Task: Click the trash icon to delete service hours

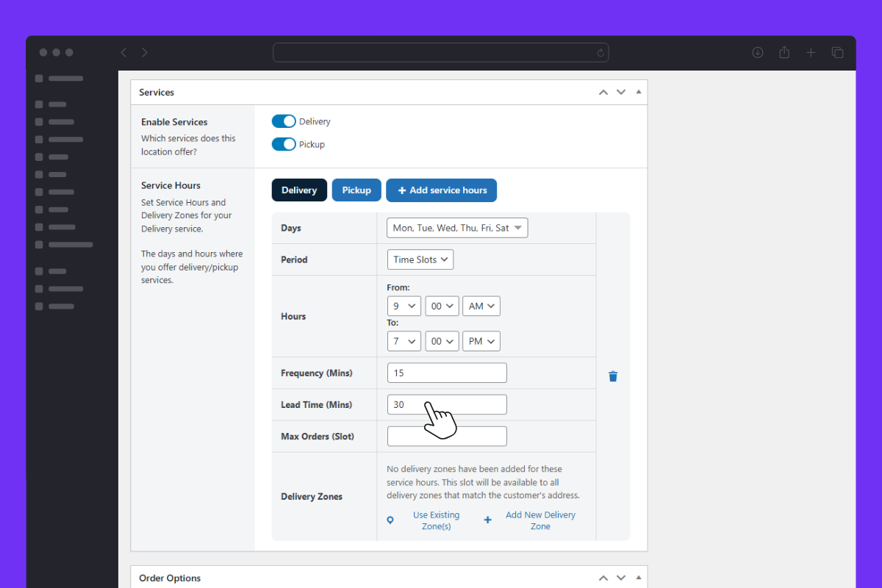Action: click(613, 376)
